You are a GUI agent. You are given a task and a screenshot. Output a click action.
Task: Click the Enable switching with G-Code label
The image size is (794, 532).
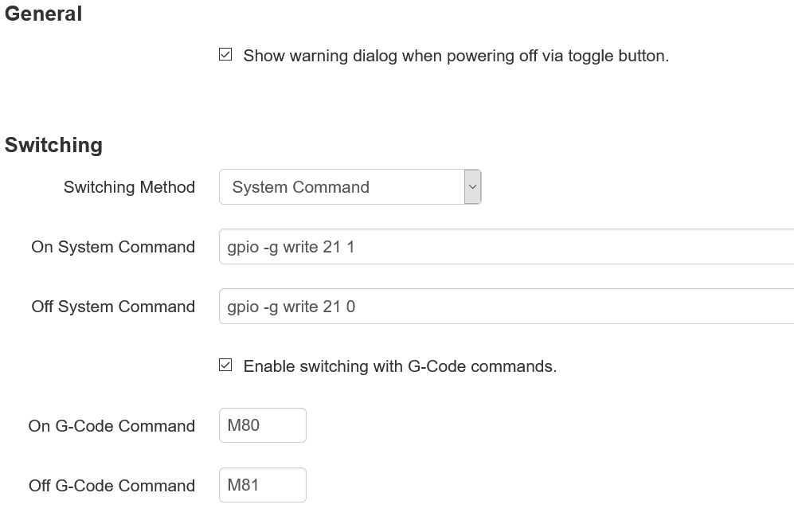tap(400, 366)
